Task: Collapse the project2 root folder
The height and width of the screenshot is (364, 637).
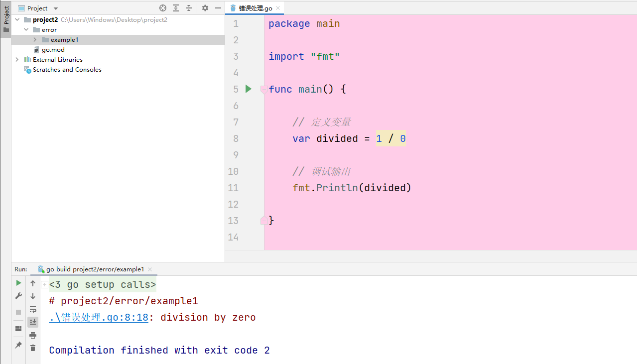Action: pos(17,19)
